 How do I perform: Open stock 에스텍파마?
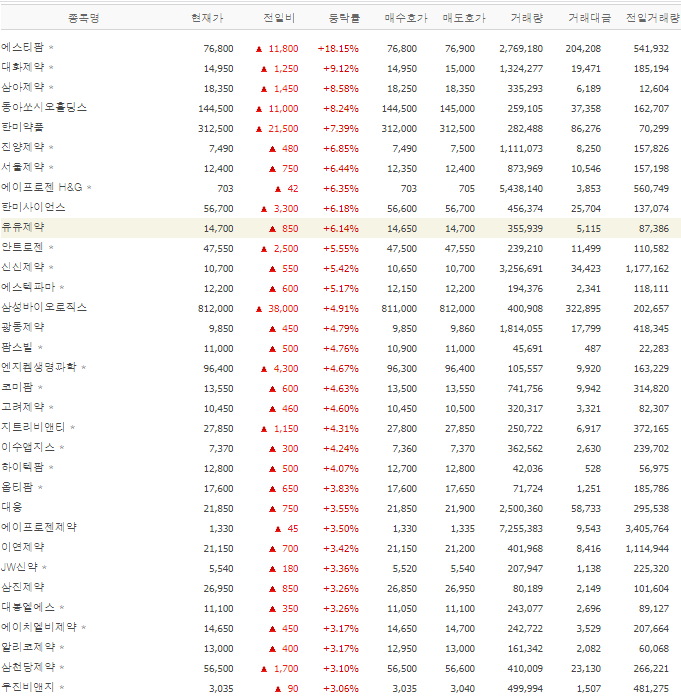coord(28,287)
